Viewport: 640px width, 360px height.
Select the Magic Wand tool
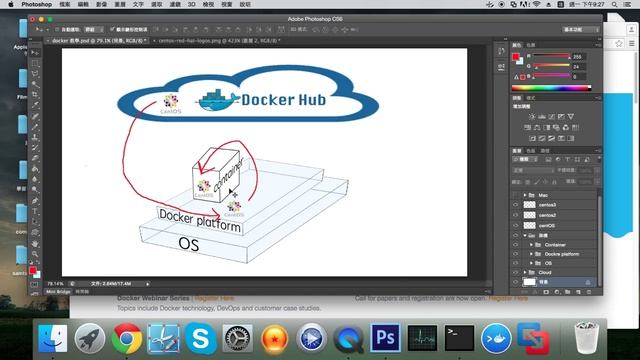(x=35, y=84)
